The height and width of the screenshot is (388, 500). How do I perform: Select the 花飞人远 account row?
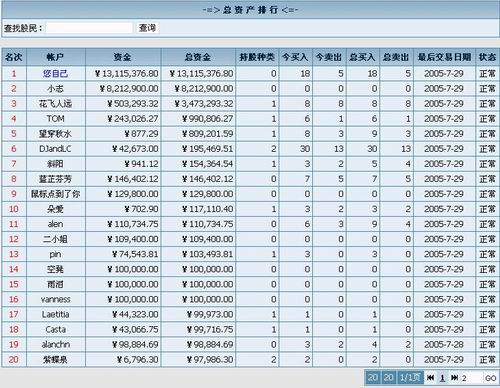click(x=250, y=104)
